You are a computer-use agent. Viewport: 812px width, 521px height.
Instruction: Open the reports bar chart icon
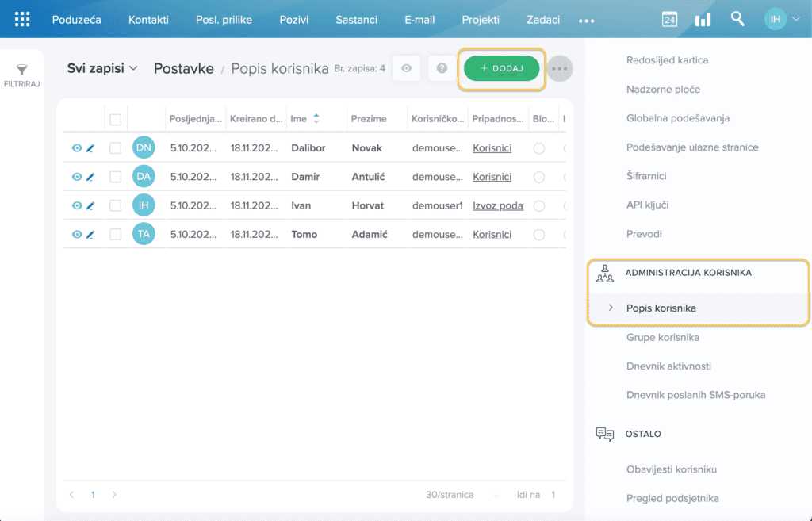click(703, 20)
